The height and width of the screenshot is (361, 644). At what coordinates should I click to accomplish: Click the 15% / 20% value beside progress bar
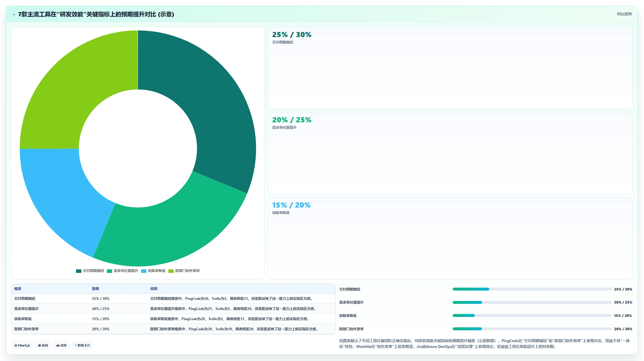[x=623, y=316]
